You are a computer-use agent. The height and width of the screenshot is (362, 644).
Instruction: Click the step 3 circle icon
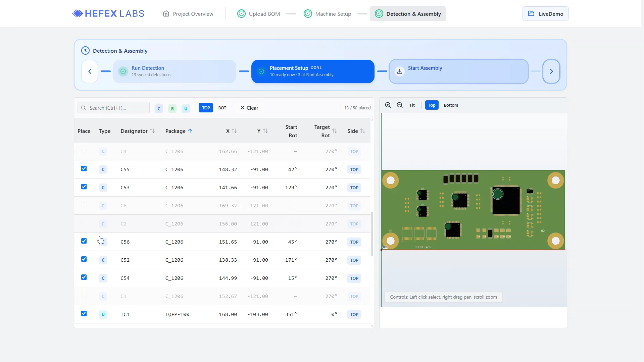click(85, 51)
